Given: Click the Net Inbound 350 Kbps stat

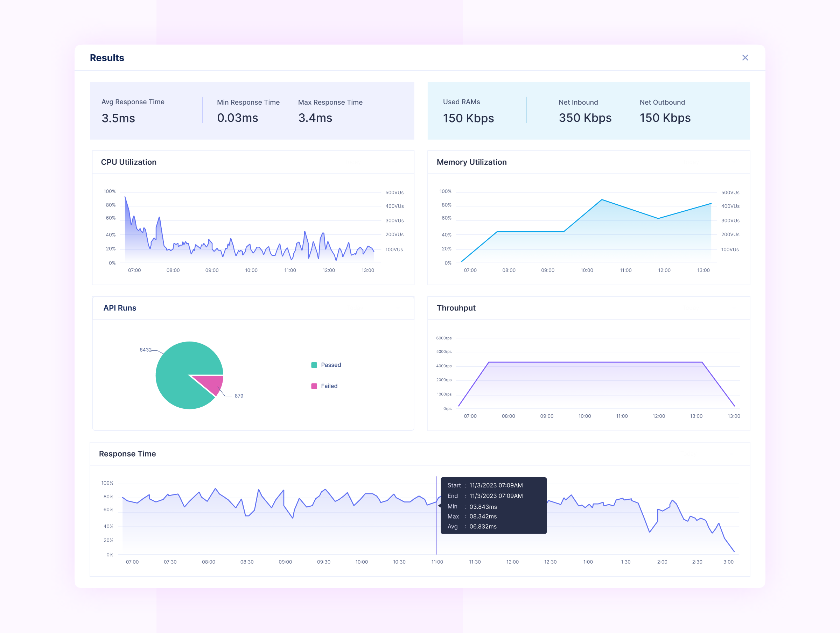Looking at the screenshot, I should click(x=585, y=110).
